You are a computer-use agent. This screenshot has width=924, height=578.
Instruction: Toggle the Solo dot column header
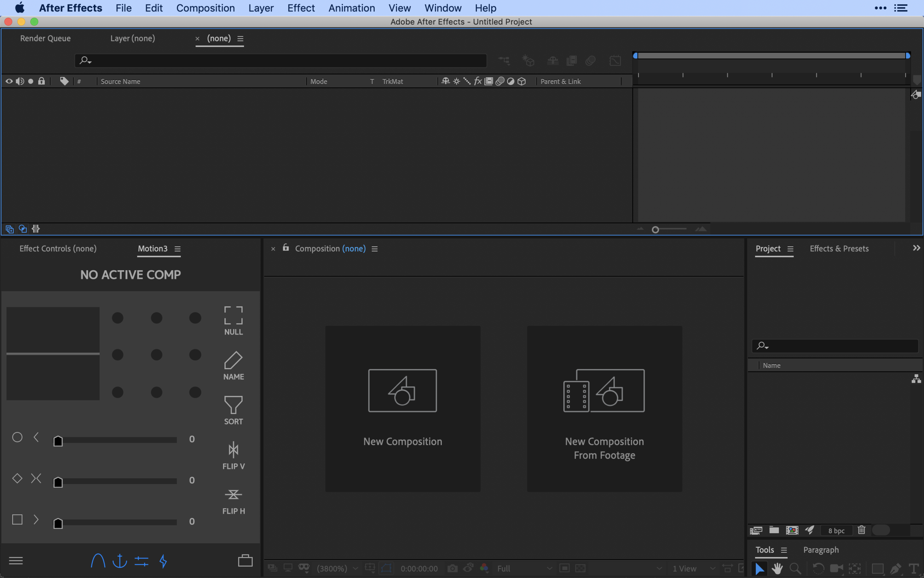click(x=31, y=81)
